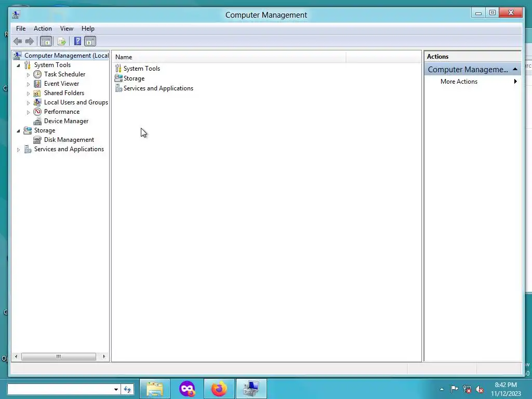The width and height of the screenshot is (532, 399).
Task: Click Performance gauge icon in tree
Action: click(37, 112)
